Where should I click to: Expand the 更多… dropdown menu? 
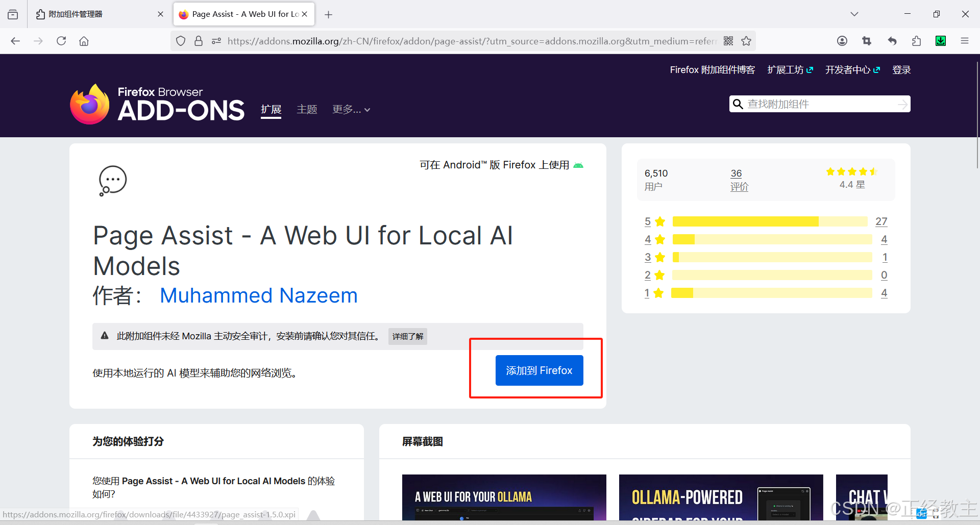(x=351, y=110)
